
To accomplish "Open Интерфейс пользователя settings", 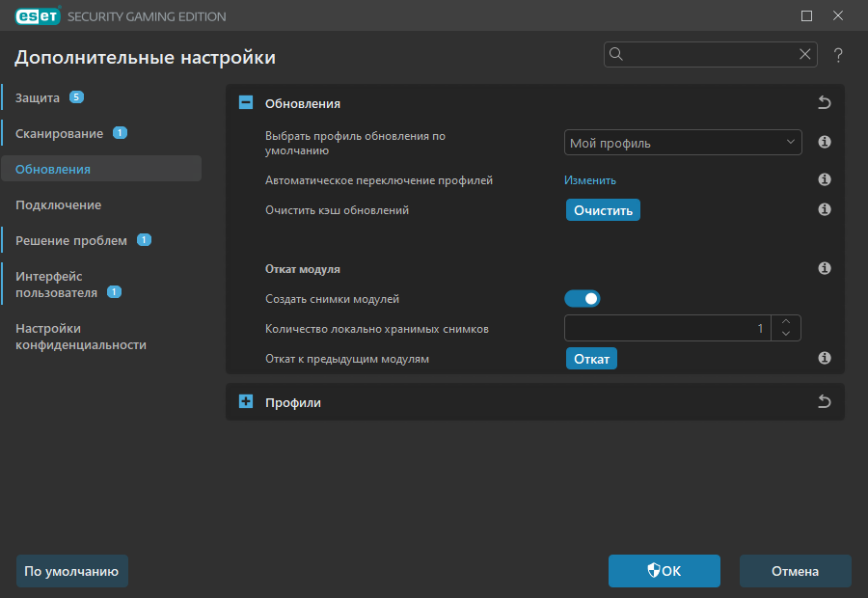I will [x=56, y=285].
